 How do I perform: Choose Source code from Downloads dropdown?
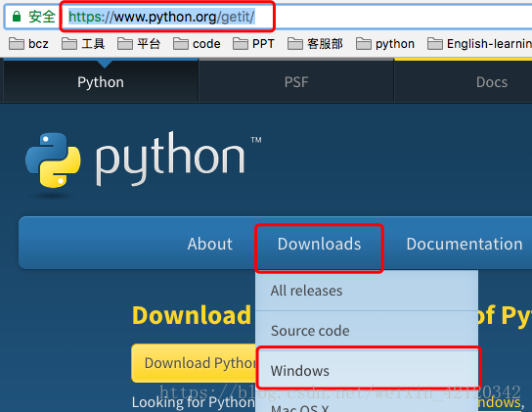pyautogui.click(x=367, y=331)
